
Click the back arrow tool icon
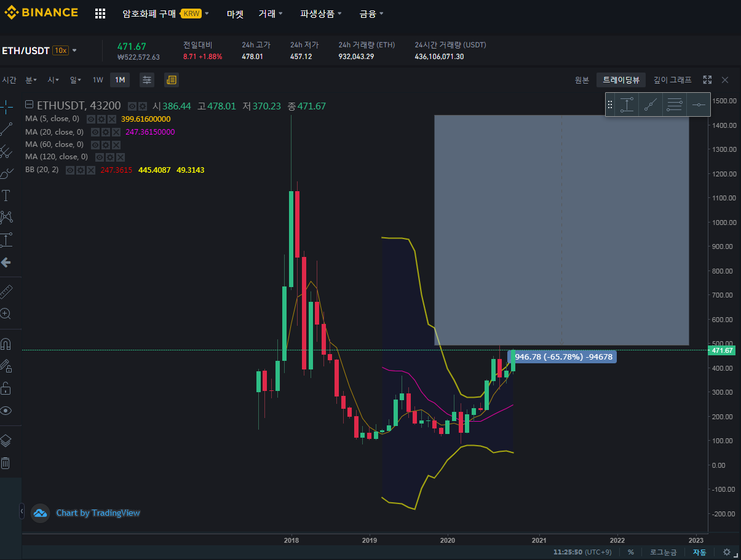click(x=6, y=262)
